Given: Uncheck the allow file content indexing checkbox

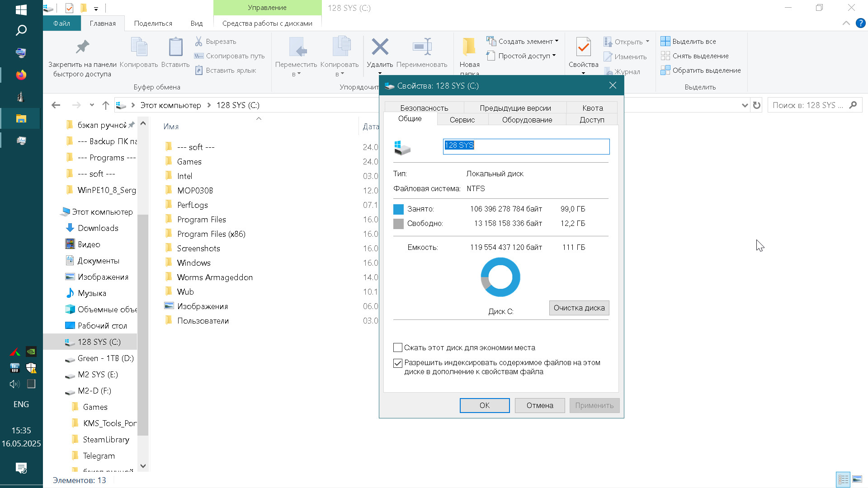Looking at the screenshot, I should (x=398, y=363).
